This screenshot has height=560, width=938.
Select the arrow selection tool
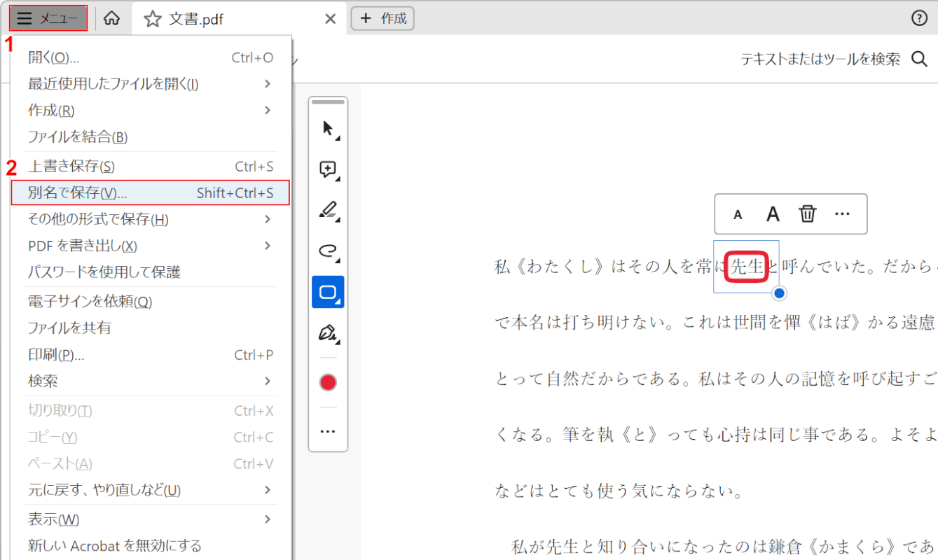(x=328, y=129)
